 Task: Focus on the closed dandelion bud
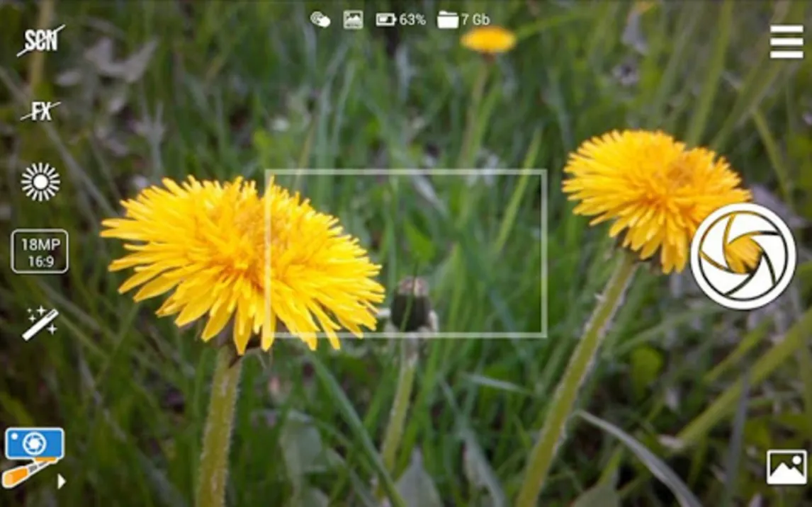pyautogui.click(x=411, y=304)
